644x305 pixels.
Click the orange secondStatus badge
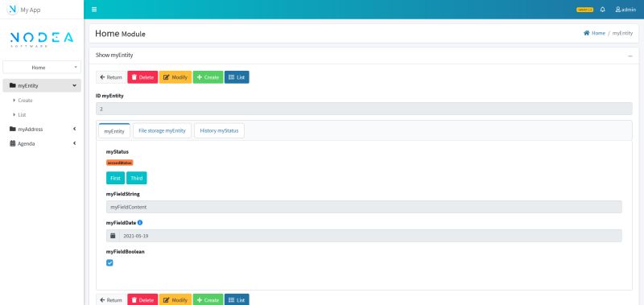coord(119,163)
